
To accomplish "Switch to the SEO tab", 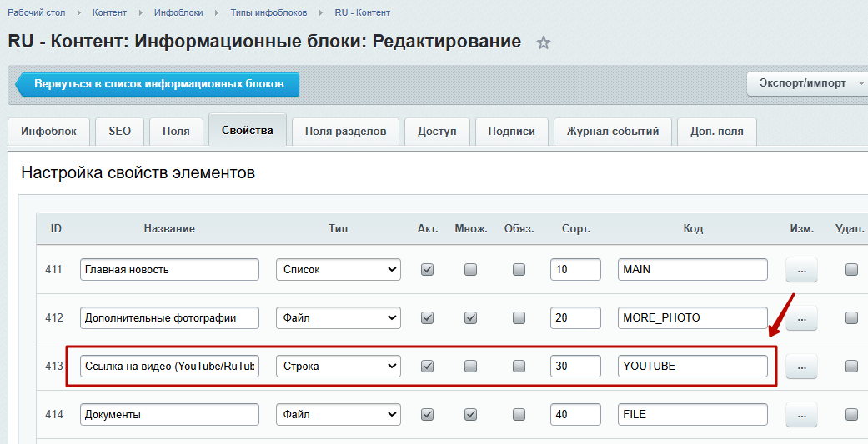I will click(119, 131).
